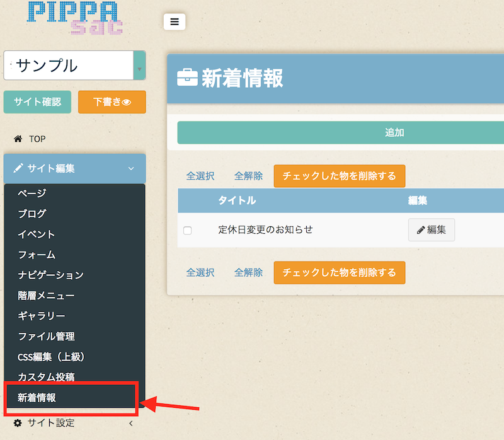This screenshot has width=504, height=440.
Task: Open the イベント menu item
Action: point(37,234)
